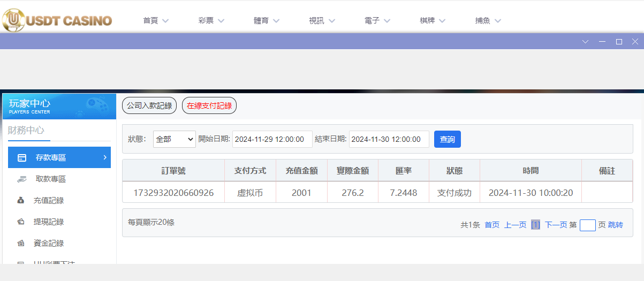Open the 捕魚 menu
Screen dimensions: 644x281
tap(488, 21)
